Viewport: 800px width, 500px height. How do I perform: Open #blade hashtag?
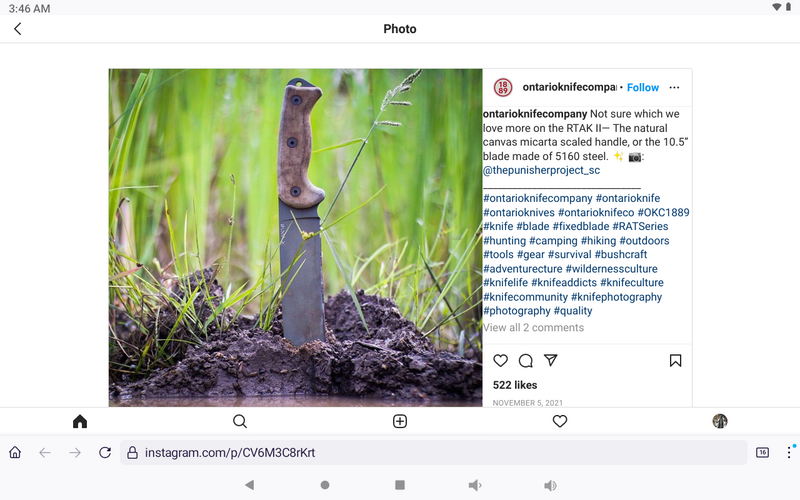click(533, 227)
